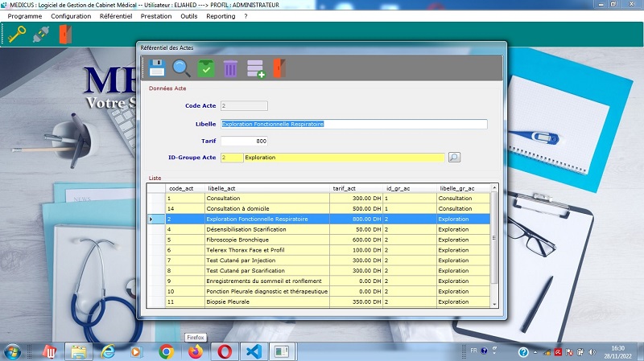Open the Windows Start menu

[12, 352]
